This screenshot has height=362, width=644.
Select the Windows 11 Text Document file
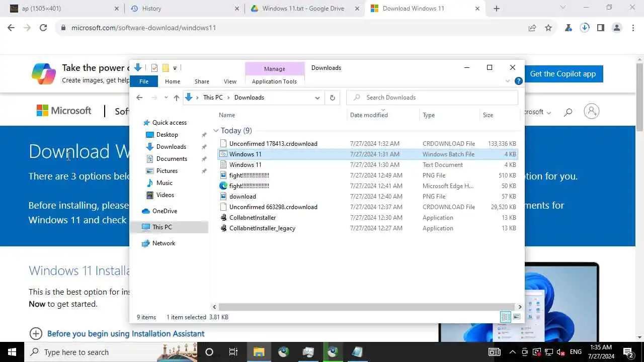point(367,165)
